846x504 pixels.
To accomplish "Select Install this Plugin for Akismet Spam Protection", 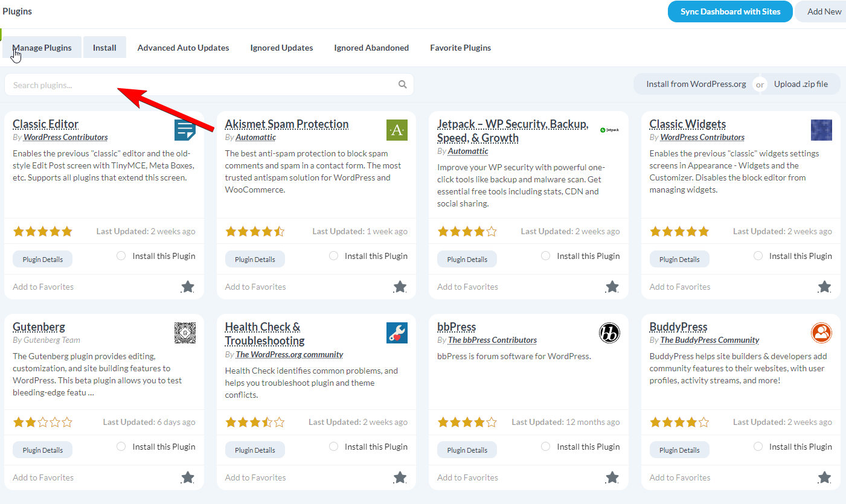I will (x=333, y=255).
